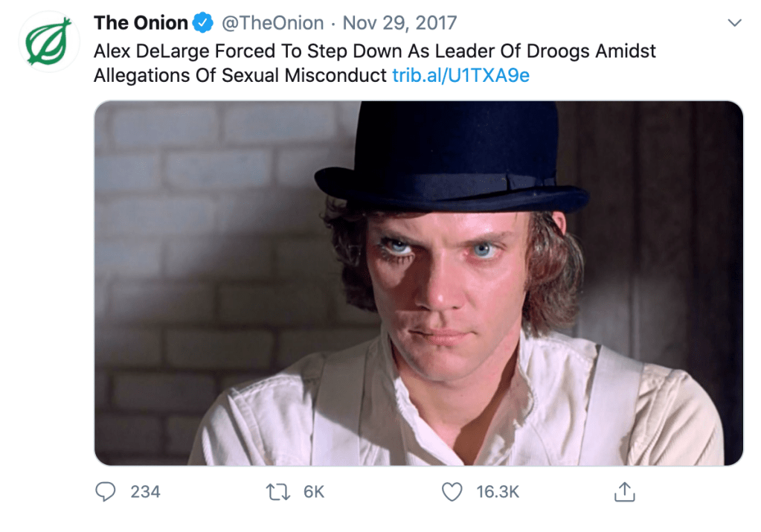Open the attached Alex DeLarge photo
Image resolution: width=761 pixels, height=532 pixels.
418,283
